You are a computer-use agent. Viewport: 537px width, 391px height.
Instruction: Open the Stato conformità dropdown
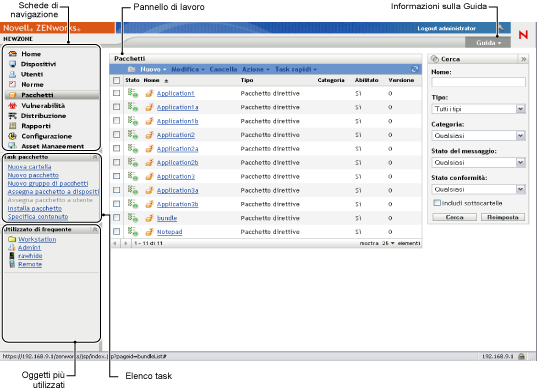pyautogui.click(x=478, y=189)
